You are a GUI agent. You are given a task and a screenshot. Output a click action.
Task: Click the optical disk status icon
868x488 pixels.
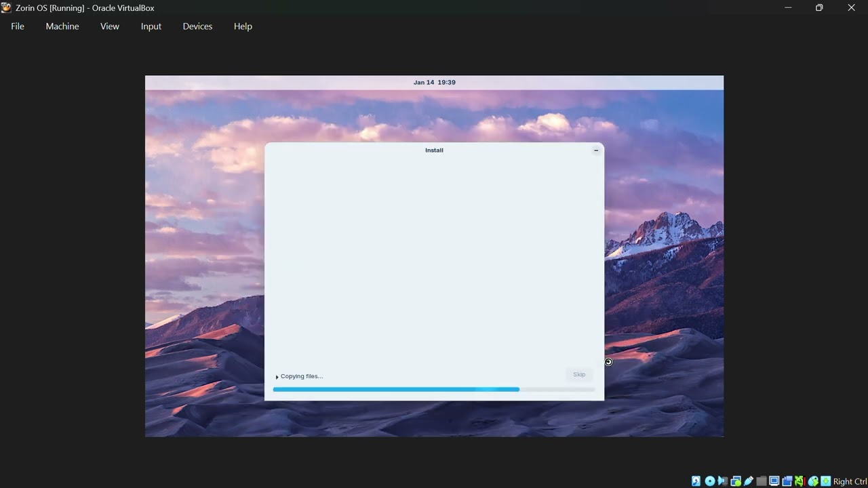[710, 481]
